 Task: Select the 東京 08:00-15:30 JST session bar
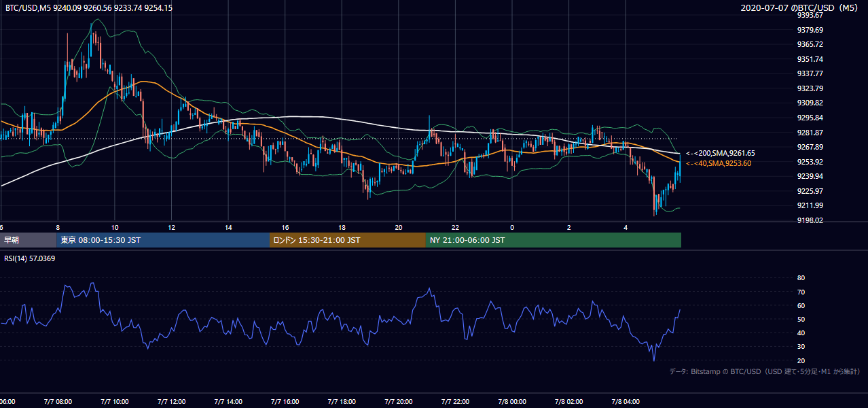click(163, 240)
